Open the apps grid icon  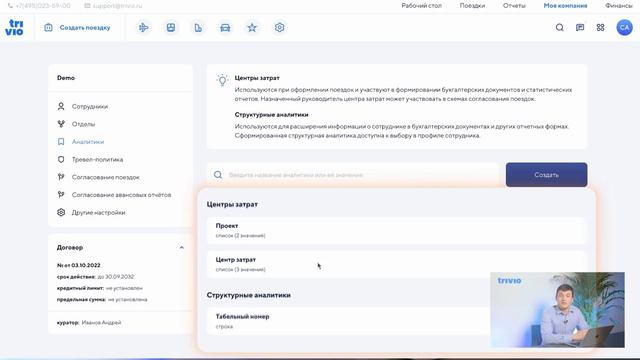600,27
